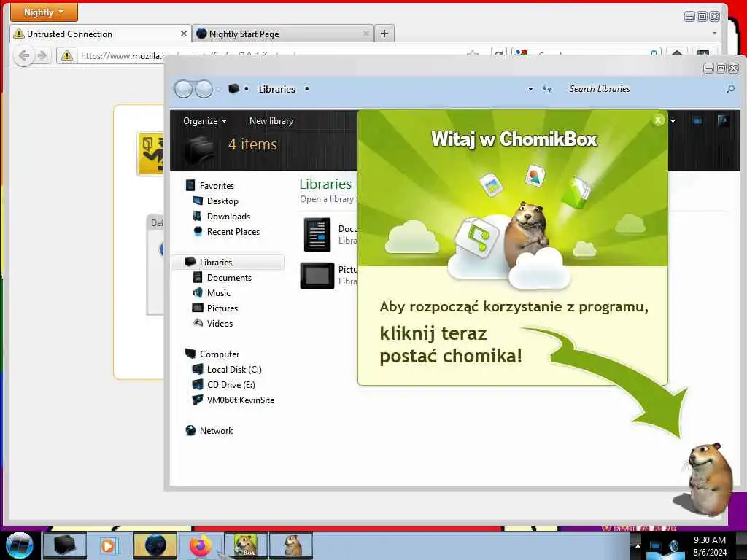Open ChomikBox taskbar icon labeled Box
Viewport: 747px width, 560px height.
(246, 545)
